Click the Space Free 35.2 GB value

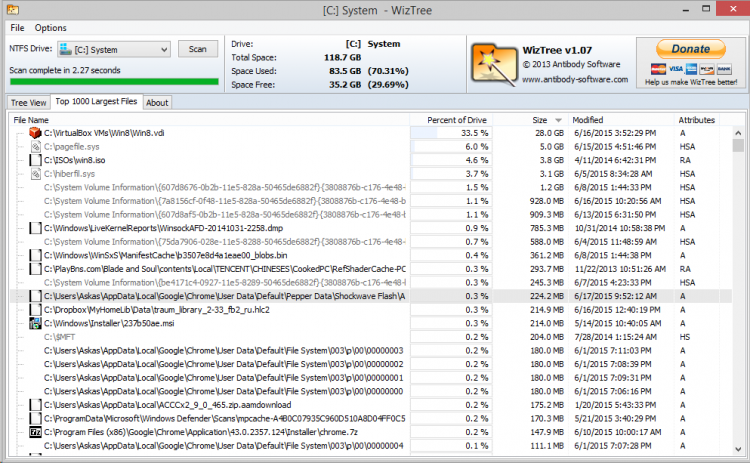pos(345,85)
